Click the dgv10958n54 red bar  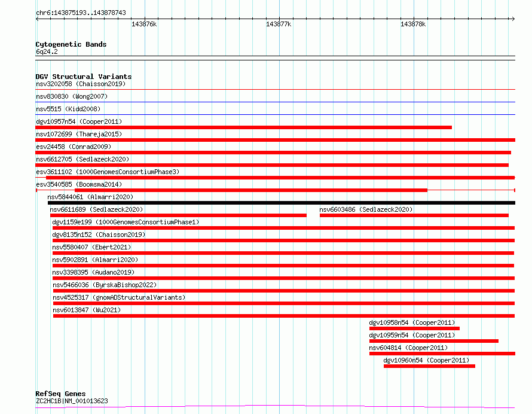(x=415, y=328)
